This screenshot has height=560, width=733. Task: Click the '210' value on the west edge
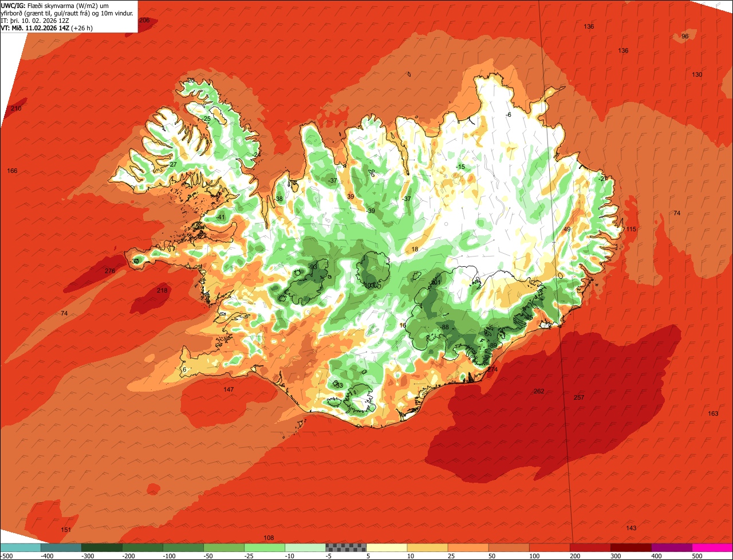click(16, 108)
